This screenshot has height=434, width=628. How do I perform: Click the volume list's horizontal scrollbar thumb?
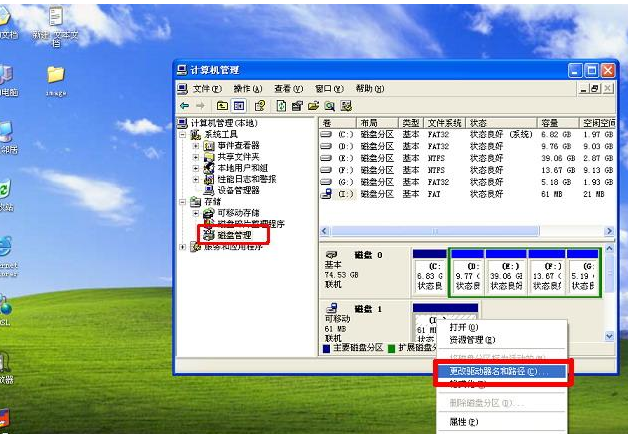(x=435, y=231)
